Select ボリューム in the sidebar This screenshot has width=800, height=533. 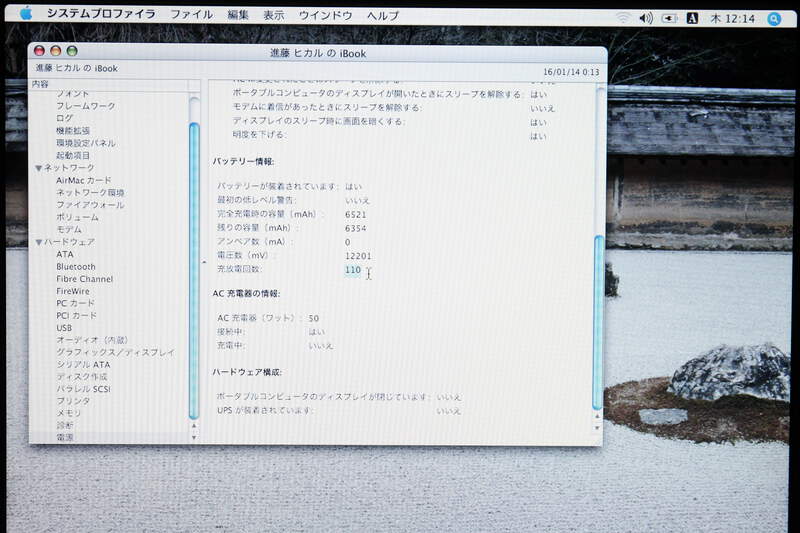pos(77,217)
